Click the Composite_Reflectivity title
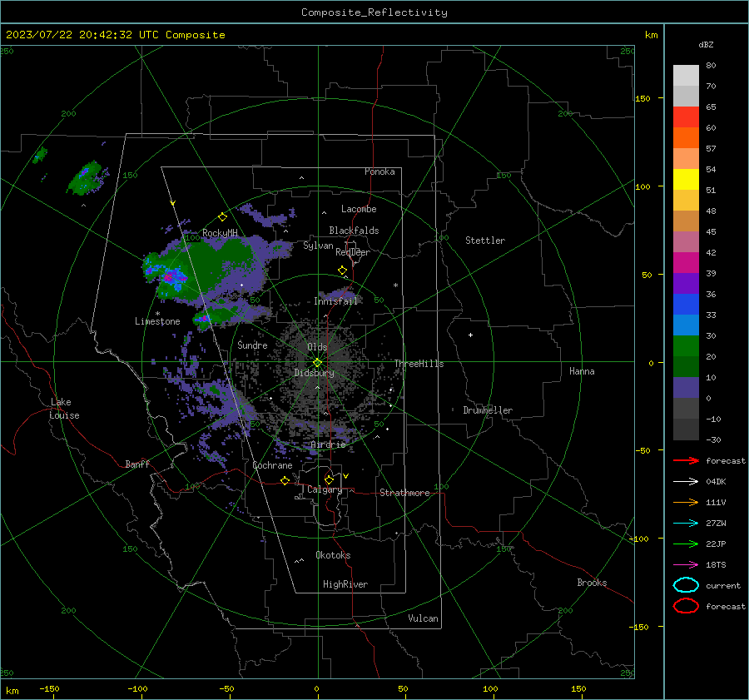This screenshot has height=700, width=749. [374, 12]
